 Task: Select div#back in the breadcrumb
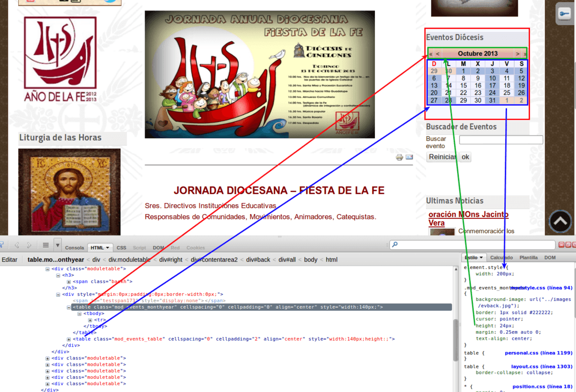[x=258, y=260]
